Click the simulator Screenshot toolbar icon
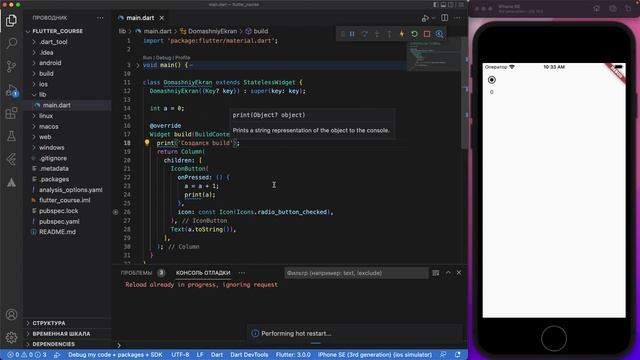Image resolution: width=640 pixels, height=360 pixels. tap(613, 9)
